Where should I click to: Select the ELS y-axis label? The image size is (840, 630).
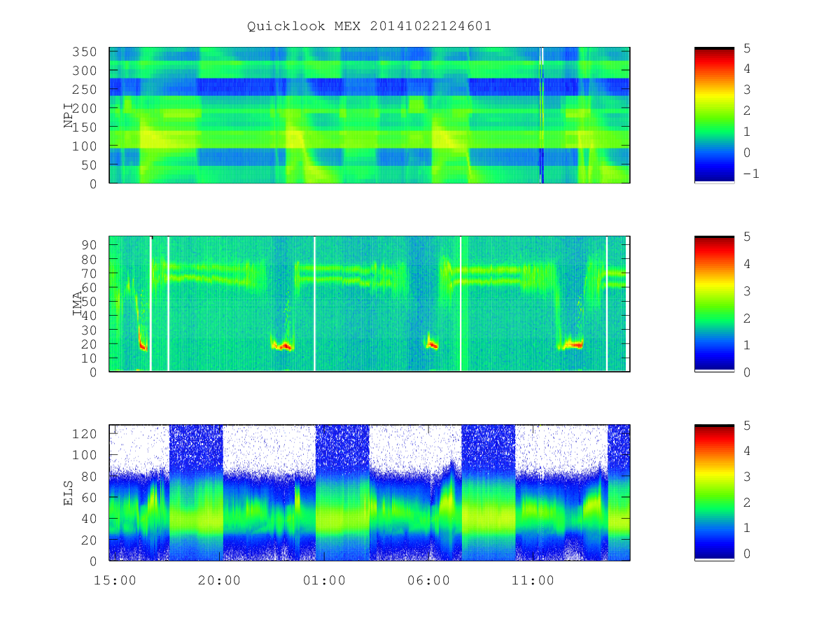pyautogui.click(x=69, y=493)
